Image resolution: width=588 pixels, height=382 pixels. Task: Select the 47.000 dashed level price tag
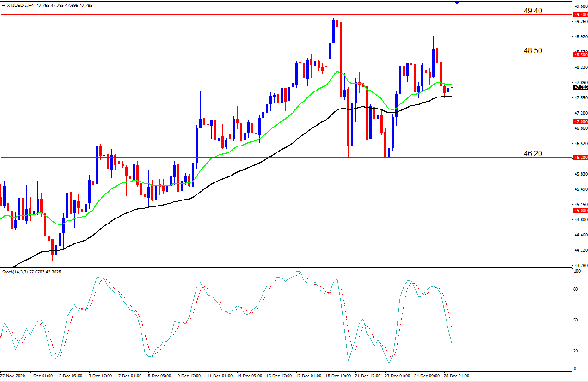(x=580, y=122)
